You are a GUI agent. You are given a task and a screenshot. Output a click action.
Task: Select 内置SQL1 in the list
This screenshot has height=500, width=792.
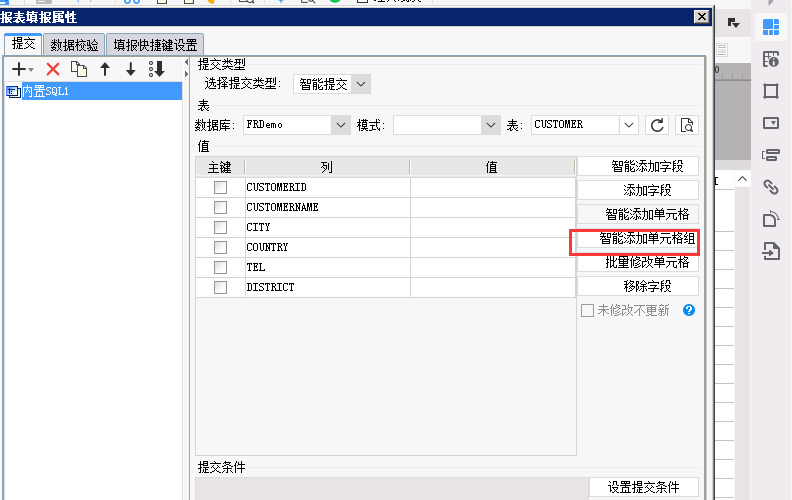[94, 91]
